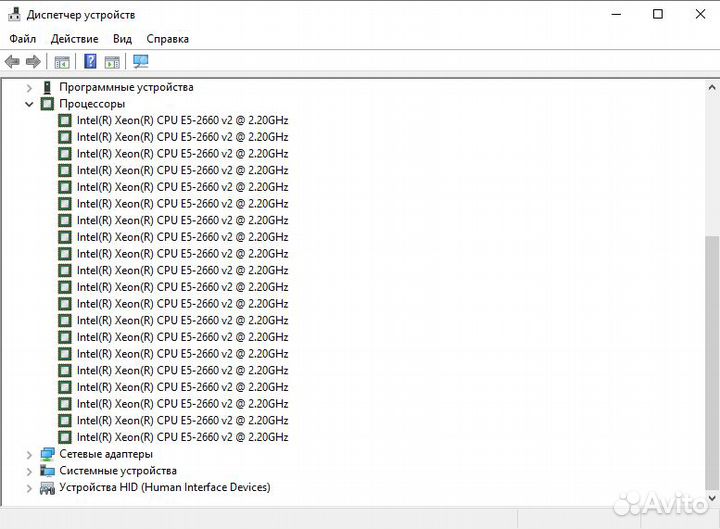The height and width of the screenshot is (529, 720).
Task: Select the Процессоры label
Action: click(x=92, y=104)
